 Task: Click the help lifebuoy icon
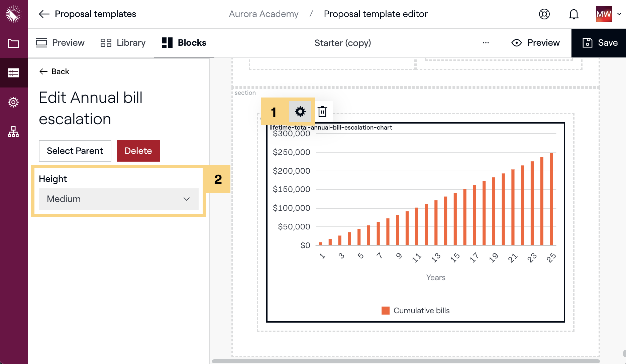[544, 14]
